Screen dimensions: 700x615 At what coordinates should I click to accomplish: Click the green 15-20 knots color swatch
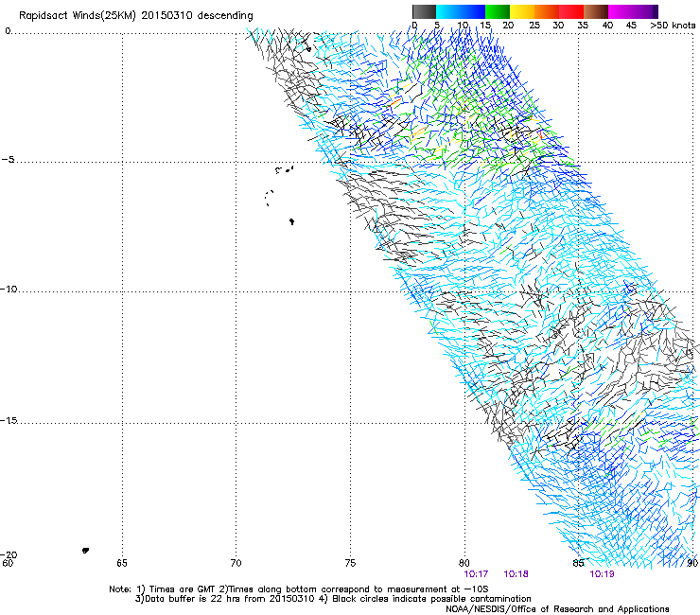[x=498, y=11]
